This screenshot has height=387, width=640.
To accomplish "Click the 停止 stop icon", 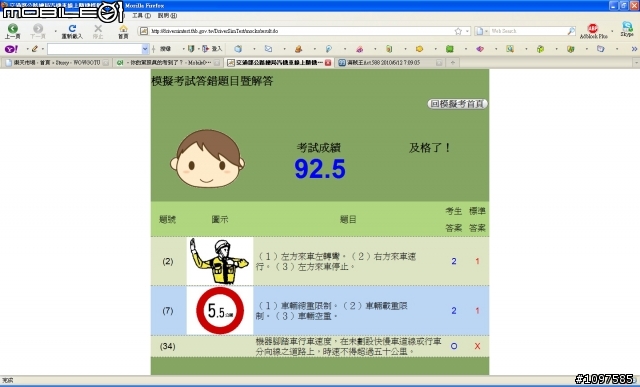I will tap(98, 28).
